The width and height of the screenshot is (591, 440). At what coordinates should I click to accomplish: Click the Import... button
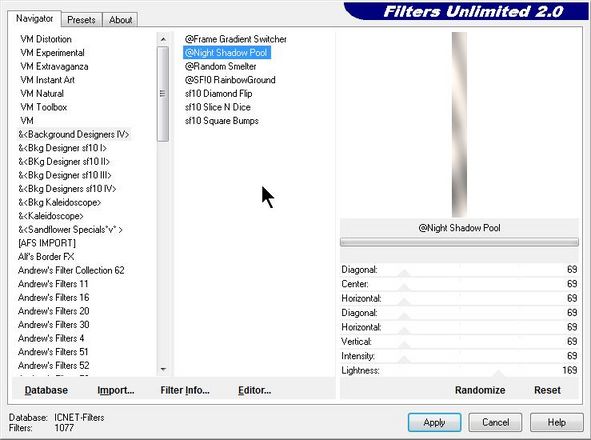116,390
